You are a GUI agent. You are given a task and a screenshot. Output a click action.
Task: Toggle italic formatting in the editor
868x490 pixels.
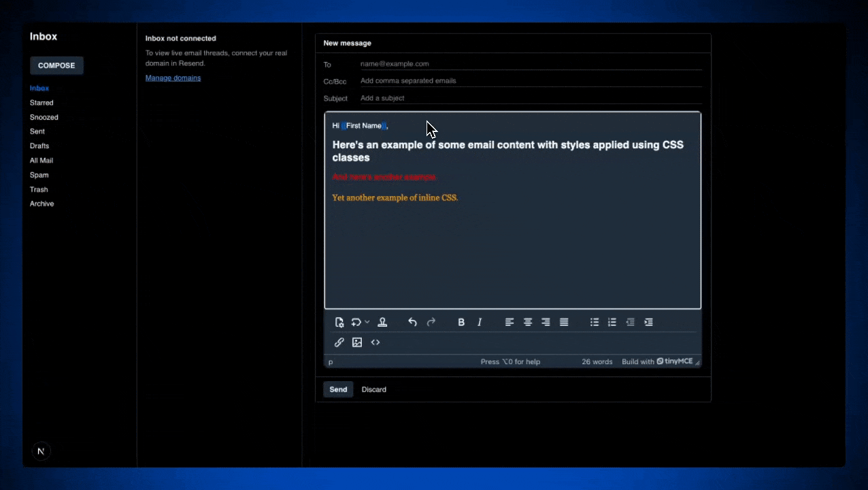[x=479, y=322]
